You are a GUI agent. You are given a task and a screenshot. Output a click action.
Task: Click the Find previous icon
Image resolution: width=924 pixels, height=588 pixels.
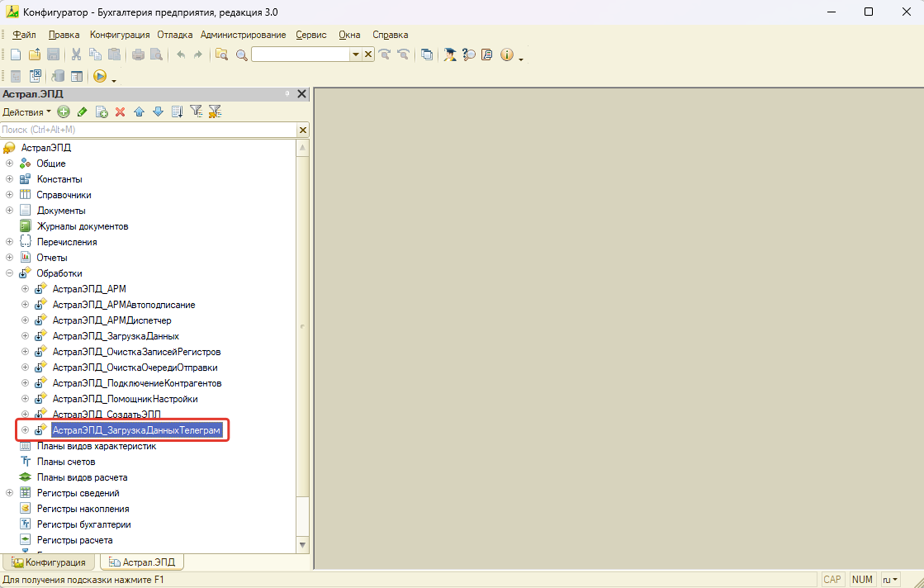[x=403, y=54]
